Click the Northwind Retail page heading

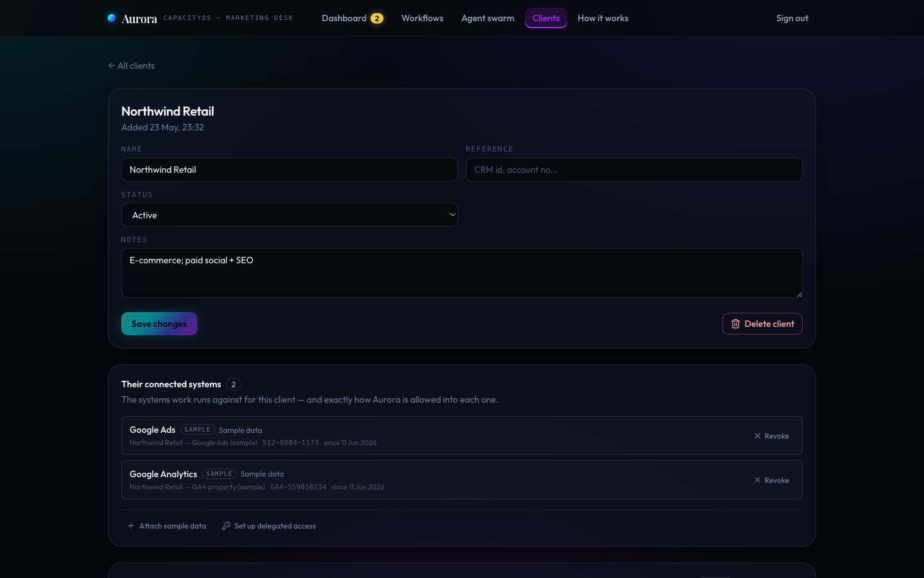point(168,111)
